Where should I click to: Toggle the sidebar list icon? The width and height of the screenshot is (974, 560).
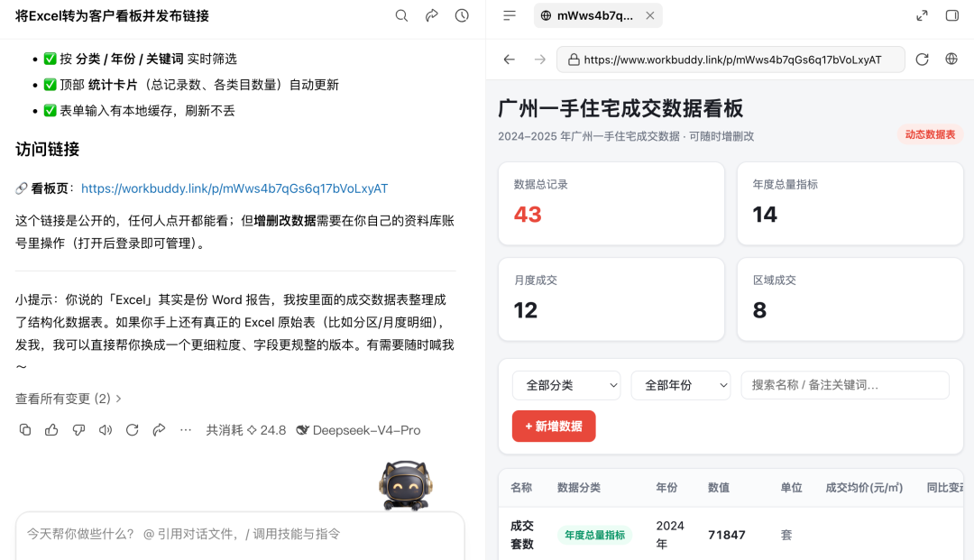click(510, 15)
